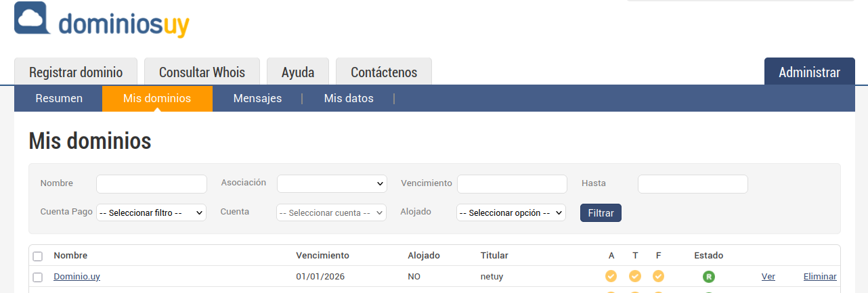Expand the Cuenta selection dropdown

[331, 212]
